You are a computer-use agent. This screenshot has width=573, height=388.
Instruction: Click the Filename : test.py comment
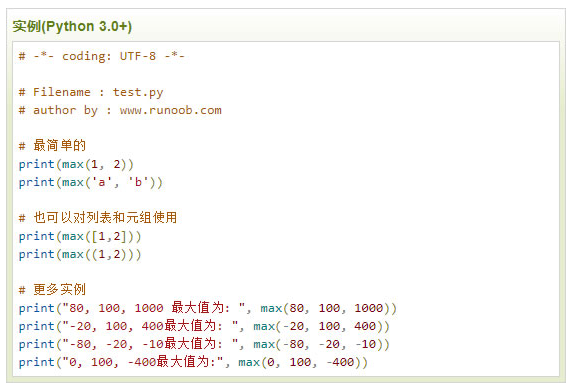(91, 92)
